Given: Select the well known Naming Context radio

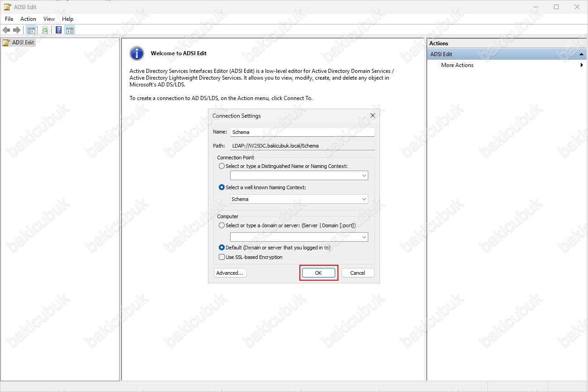Looking at the screenshot, I should click(222, 187).
